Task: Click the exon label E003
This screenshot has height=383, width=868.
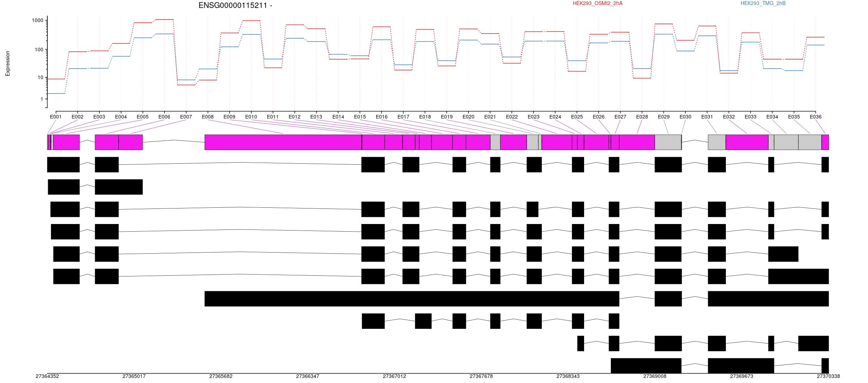Action: pyautogui.click(x=99, y=117)
